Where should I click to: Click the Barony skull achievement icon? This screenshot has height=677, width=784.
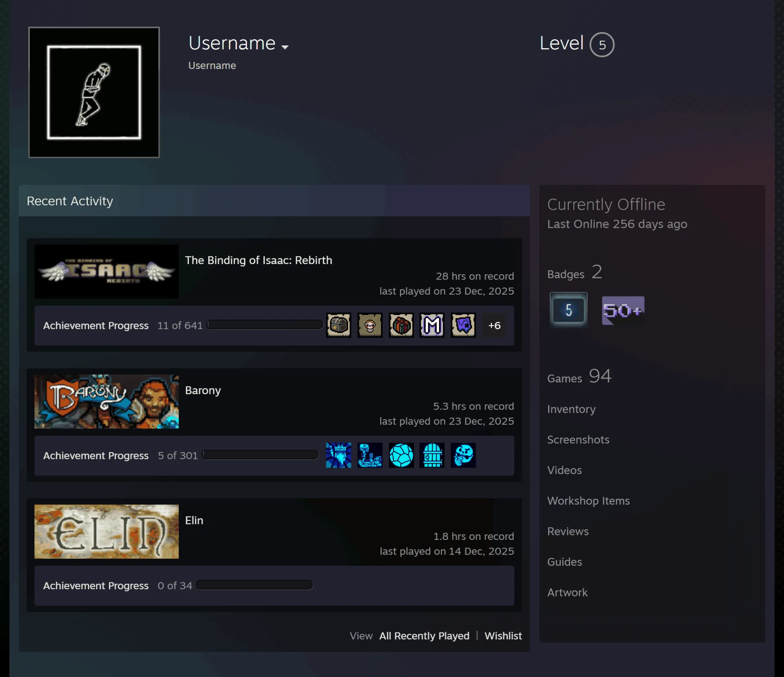[x=463, y=455]
